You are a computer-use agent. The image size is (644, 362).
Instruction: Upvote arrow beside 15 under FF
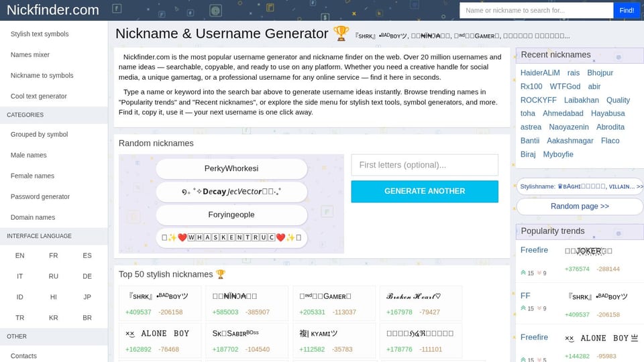point(523,308)
